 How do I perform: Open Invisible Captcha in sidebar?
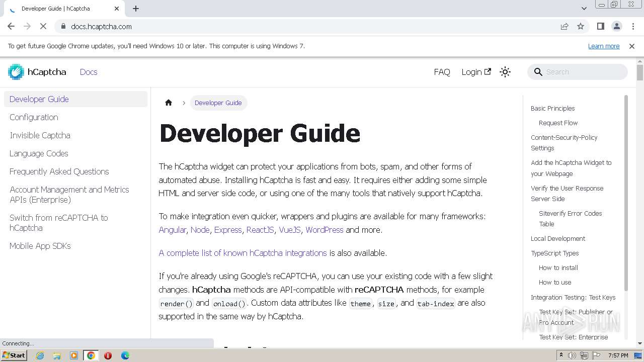(x=75, y=135)
